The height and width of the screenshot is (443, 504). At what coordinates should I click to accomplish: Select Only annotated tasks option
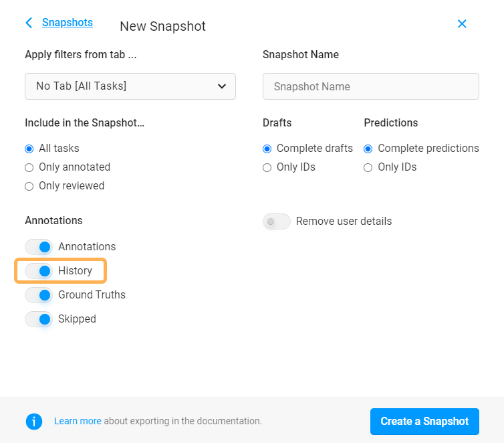pyautogui.click(x=29, y=167)
